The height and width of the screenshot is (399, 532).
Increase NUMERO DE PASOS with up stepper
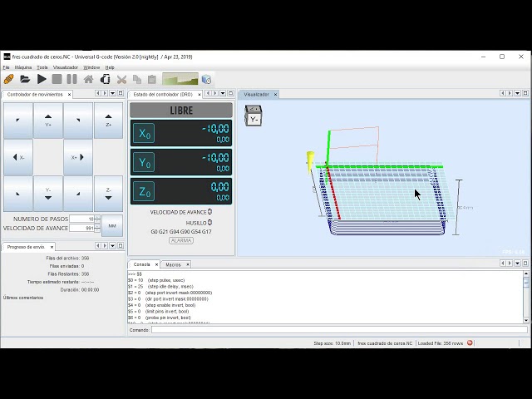tap(97, 217)
